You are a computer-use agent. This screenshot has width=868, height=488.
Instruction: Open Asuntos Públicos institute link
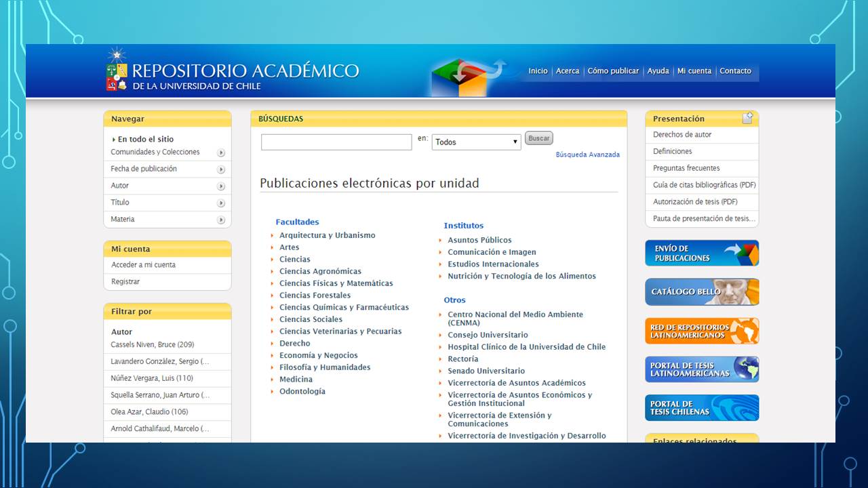click(479, 240)
